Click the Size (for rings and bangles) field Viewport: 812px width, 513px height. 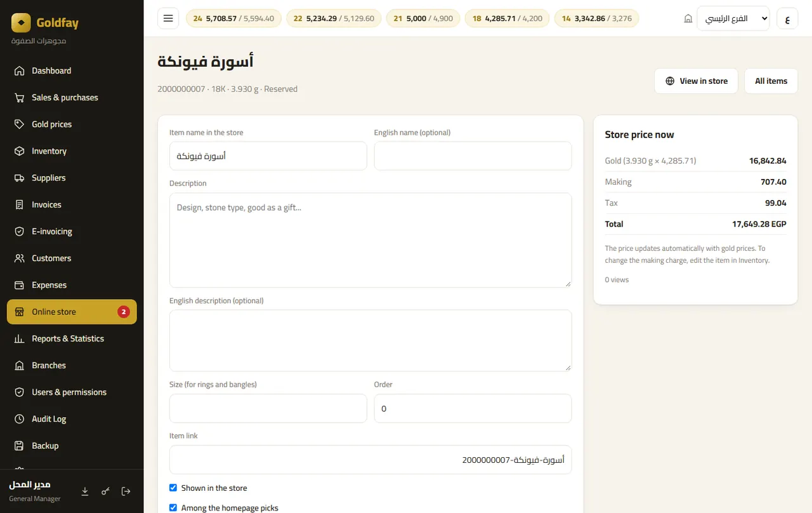[x=268, y=409]
